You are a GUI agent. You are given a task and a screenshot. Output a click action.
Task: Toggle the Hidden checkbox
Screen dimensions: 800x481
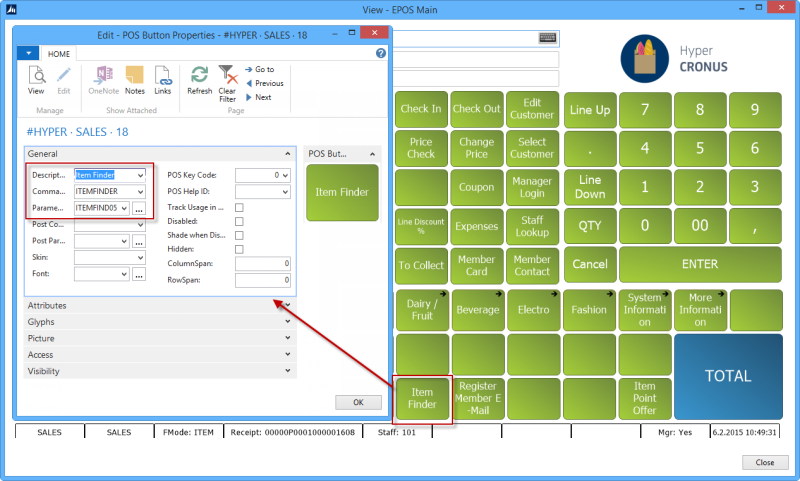[239, 249]
